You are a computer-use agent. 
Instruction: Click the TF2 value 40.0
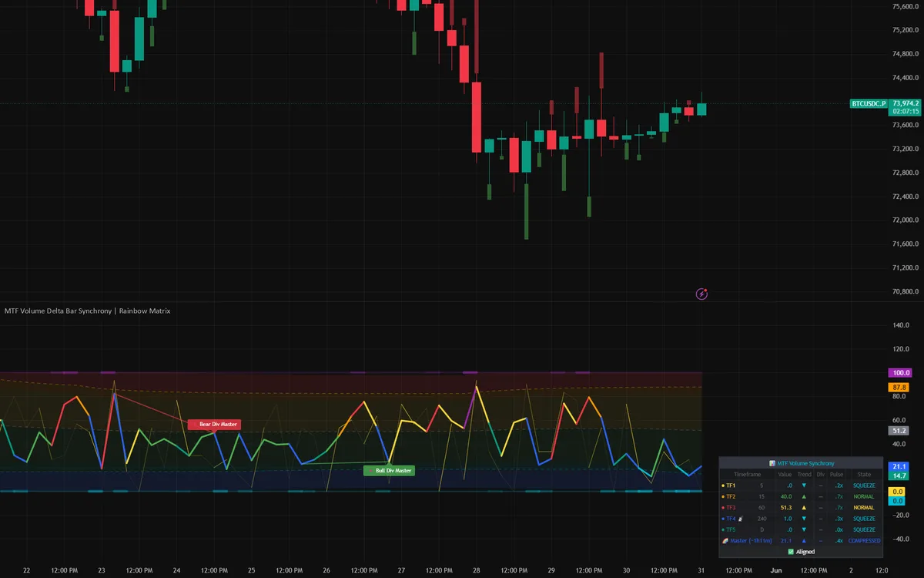tap(786, 496)
